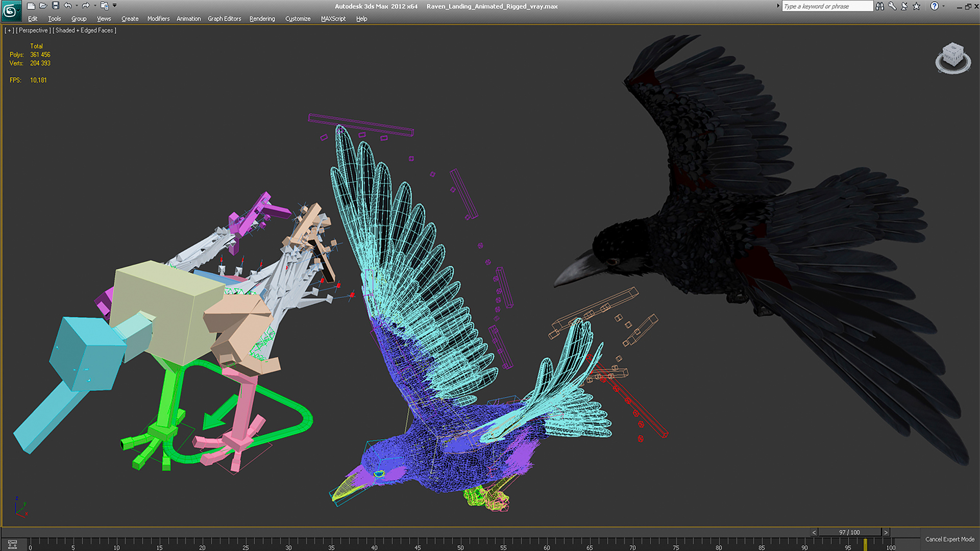Open the Help icon dropdown arrow
Viewport: 980px width, 551px height.
pos(943,6)
